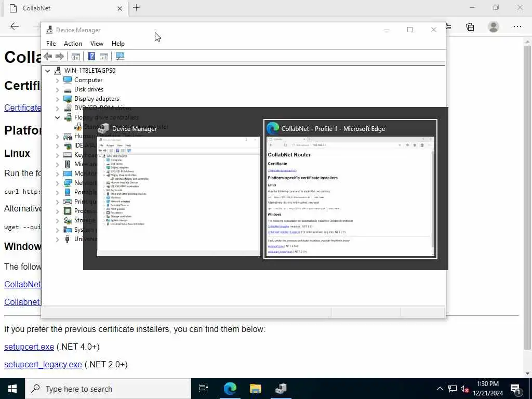Collapse the WIN-1T8LETAGPS0 root node
Screen dimensions: 532x399
pyautogui.click(x=47, y=71)
